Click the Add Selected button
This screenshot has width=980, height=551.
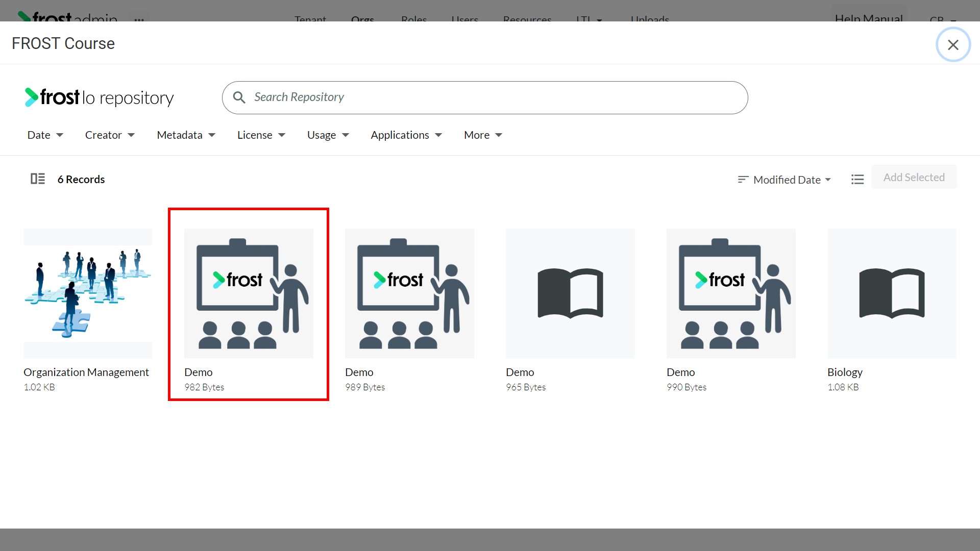(x=914, y=178)
